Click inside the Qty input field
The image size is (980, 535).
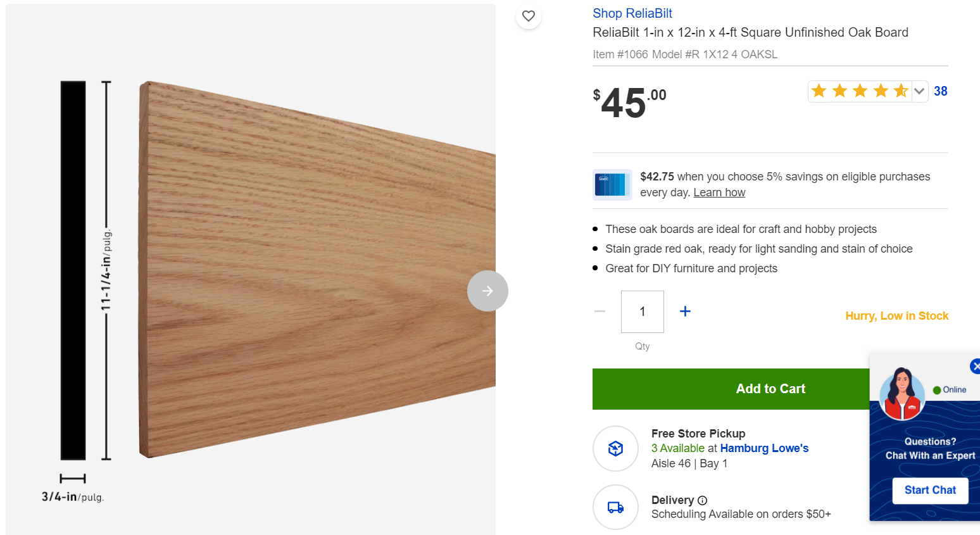642,311
